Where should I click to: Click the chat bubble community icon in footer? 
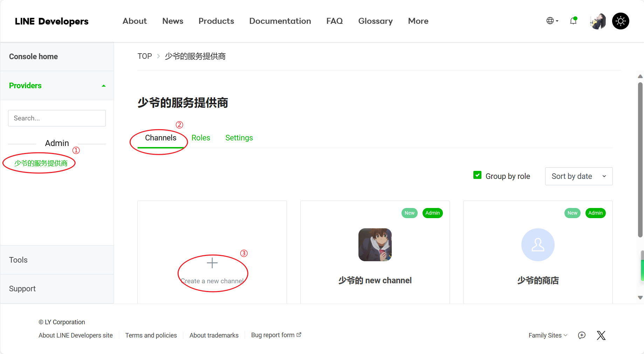click(582, 335)
